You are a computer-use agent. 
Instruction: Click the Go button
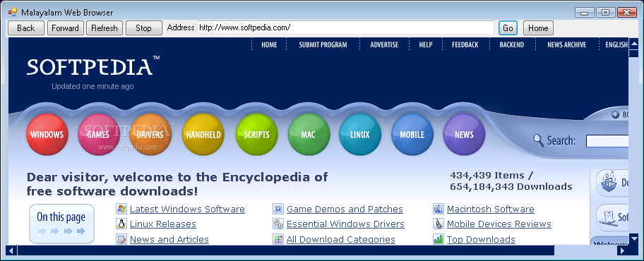508,28
